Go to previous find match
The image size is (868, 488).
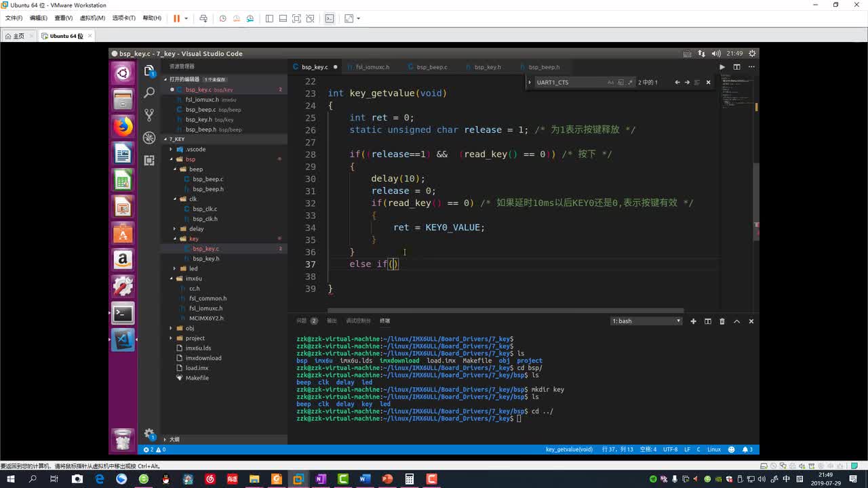click(x=677, y=82)
